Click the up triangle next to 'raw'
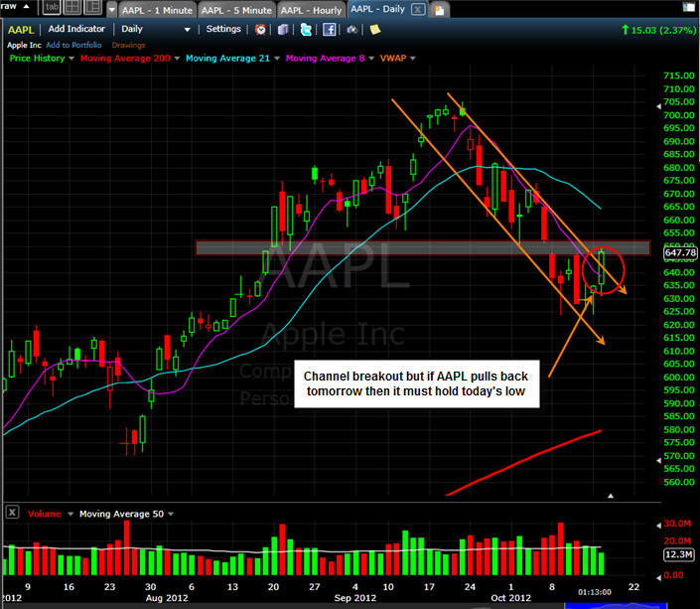Image resolution: width=700 pixels, height=609 pixels. point(26,6)
